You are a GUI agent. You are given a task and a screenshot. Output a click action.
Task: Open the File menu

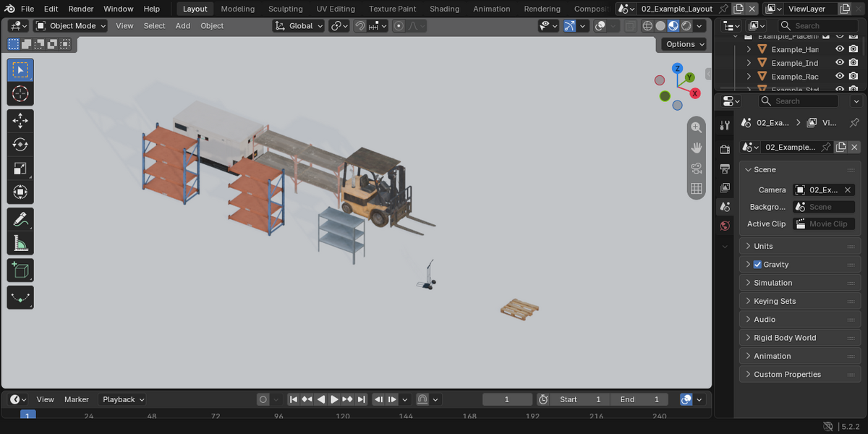27,9
